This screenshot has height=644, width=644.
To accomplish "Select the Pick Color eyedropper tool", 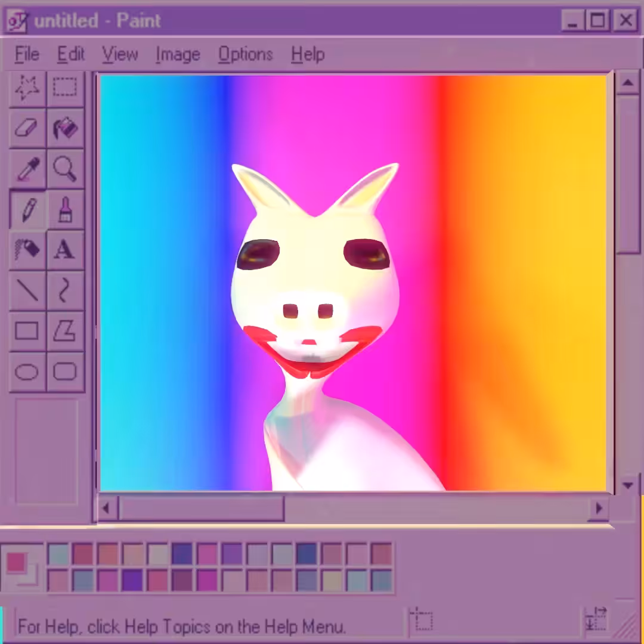I will click(27, 168).
